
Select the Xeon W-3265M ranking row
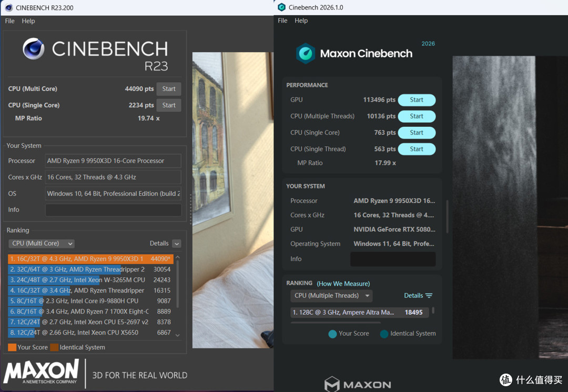pyautogui.click(x=90, y=280)
